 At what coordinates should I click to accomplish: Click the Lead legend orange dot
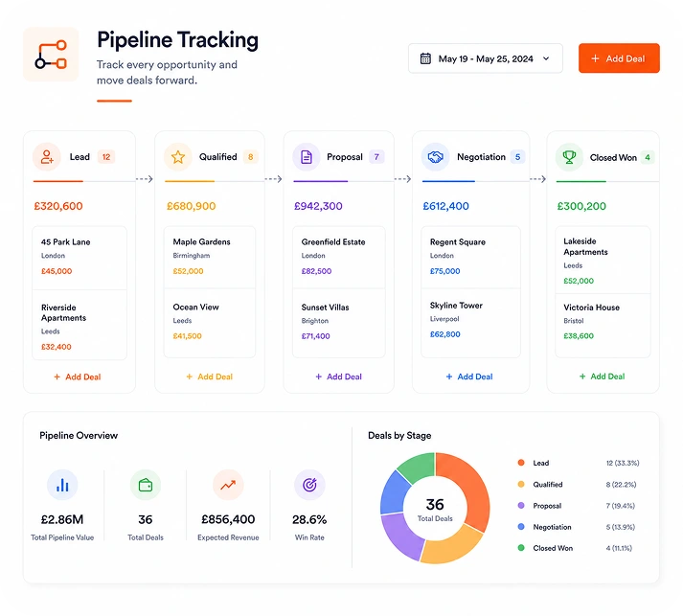(x=521, y=463)
